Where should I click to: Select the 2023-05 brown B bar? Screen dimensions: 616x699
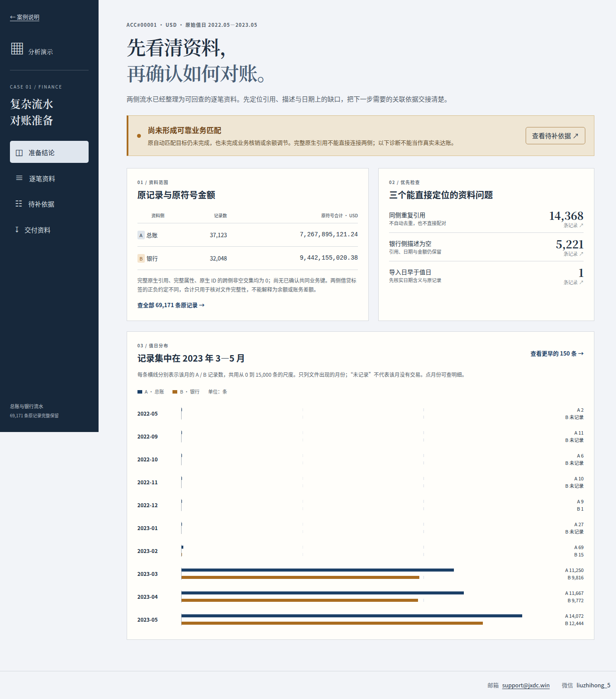(x=332, y=623)
